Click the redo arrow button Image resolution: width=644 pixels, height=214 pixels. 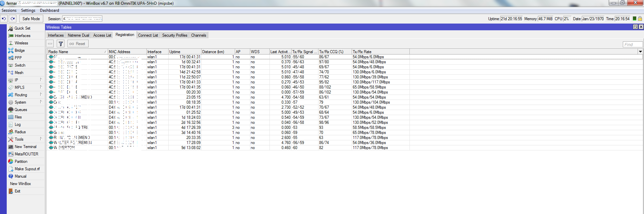pos(12,19)
